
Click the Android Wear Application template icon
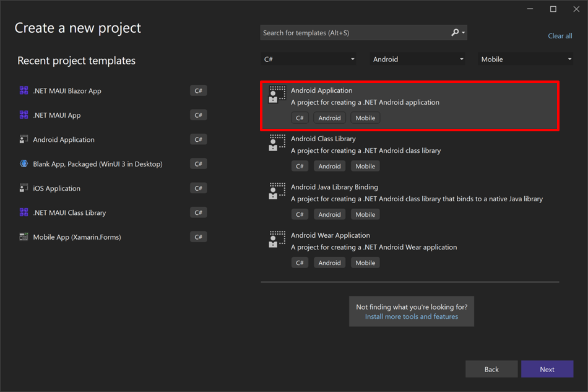(x=277, y=240)
